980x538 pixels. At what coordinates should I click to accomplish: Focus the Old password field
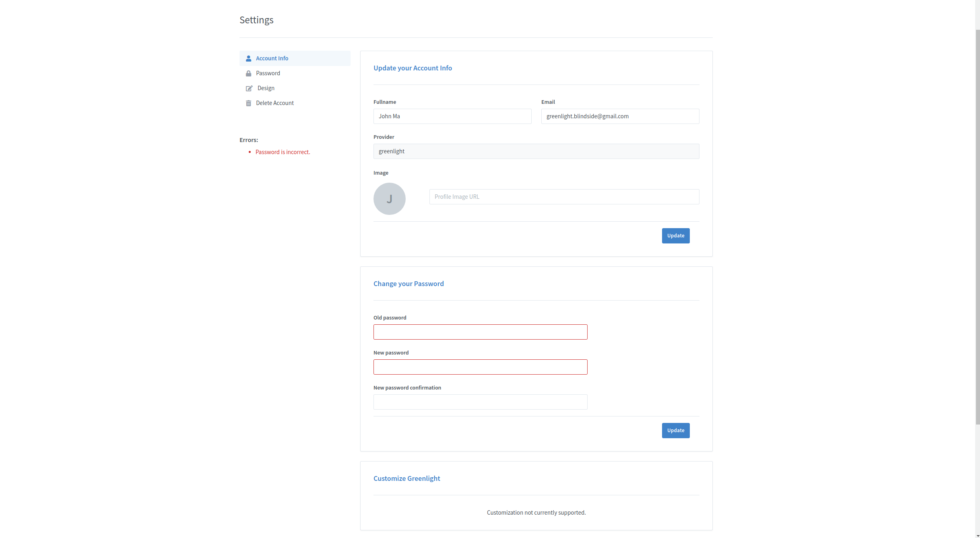coord(480,332)
